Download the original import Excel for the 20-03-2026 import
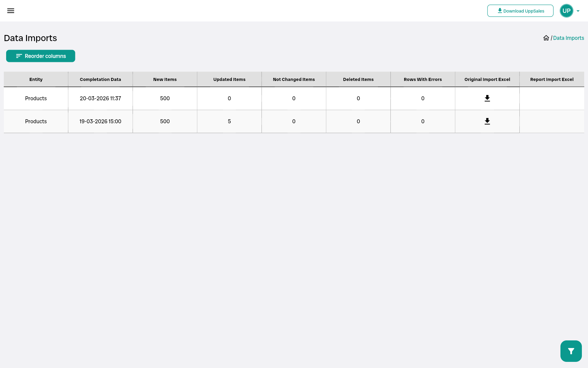 [x=488, y=98]
